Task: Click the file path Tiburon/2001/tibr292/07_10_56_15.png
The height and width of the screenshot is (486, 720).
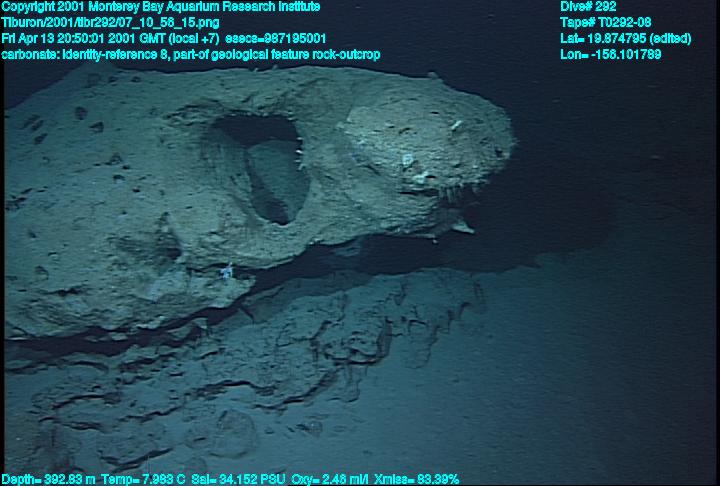Action: click(110, 23)
